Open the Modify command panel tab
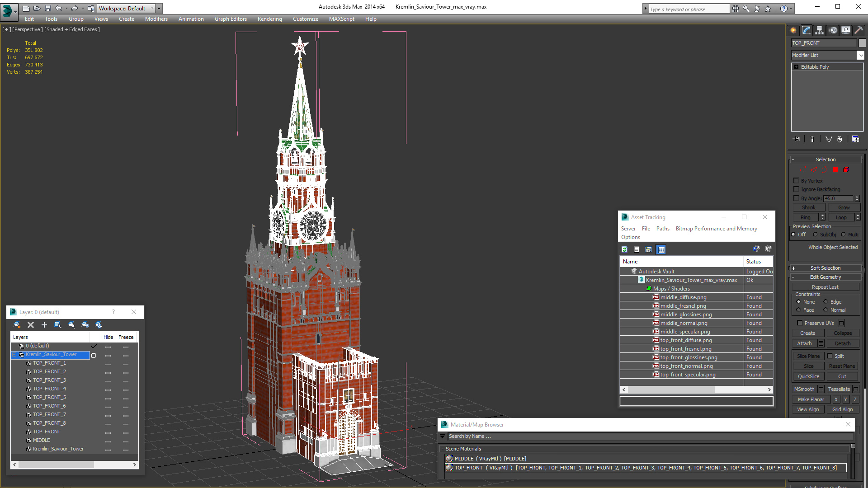The height and width of the screenshot is (488, 868). click(806, 30)
